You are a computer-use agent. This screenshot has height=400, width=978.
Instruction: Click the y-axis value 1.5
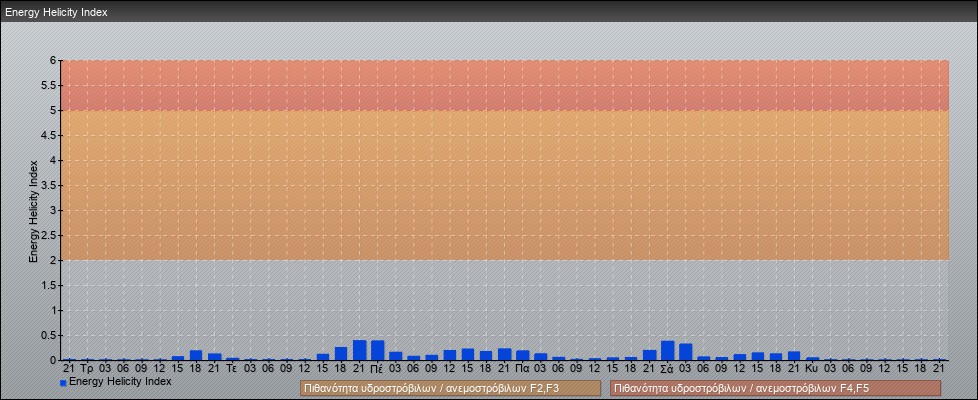pos(49,285)
